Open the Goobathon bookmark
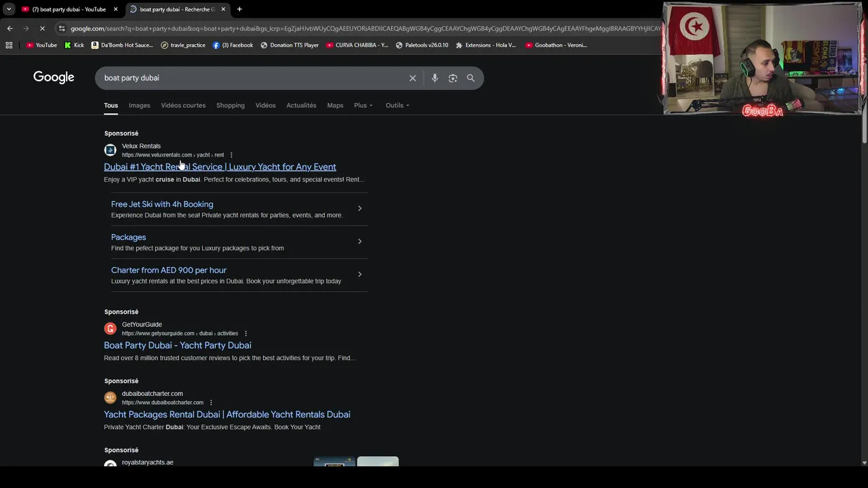 coord(556,45)
